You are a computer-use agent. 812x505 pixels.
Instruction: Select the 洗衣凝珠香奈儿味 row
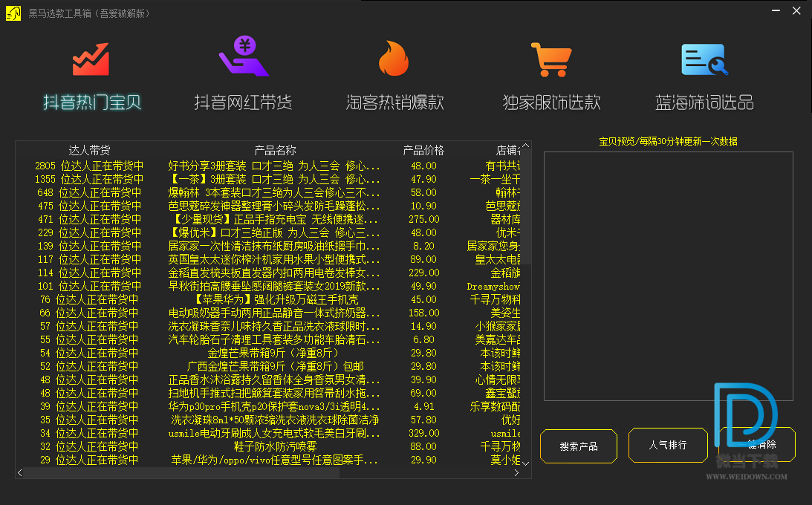click(267, 327)
